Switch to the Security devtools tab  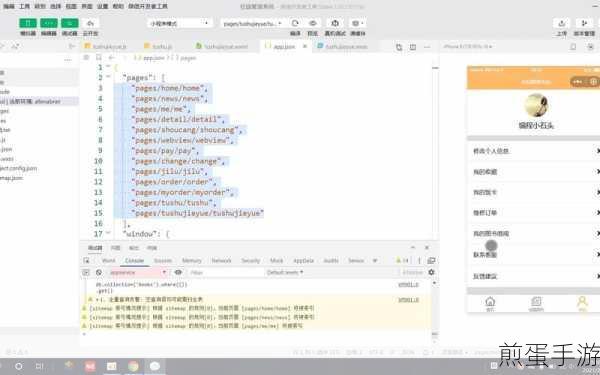[x=251, y=261]
